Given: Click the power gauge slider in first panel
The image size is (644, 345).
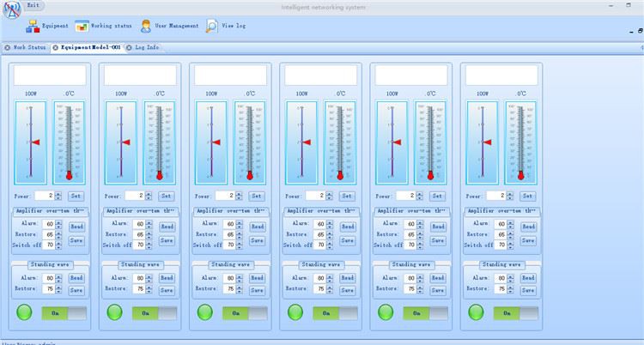Looking at the screenshot, I should (31, 142).
